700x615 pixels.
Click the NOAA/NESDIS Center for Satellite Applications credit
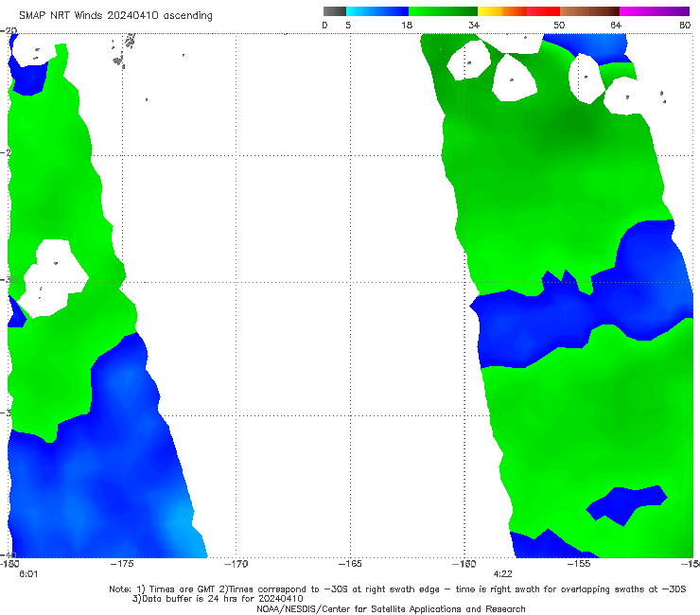coord(391,609)
